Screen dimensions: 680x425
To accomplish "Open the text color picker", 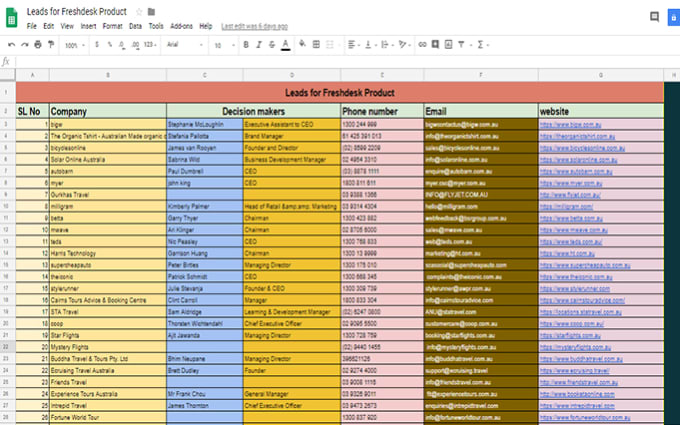I will [x=285, y=45].
